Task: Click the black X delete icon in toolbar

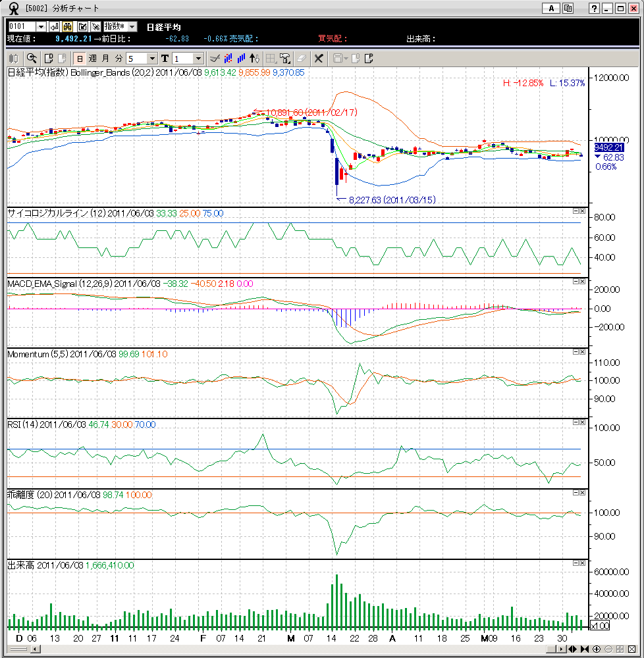Action: [x=319, y=59]
